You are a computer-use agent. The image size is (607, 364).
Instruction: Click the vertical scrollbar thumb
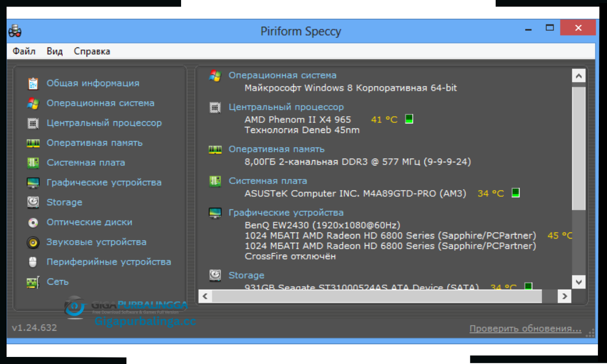[x=579, y=148]
